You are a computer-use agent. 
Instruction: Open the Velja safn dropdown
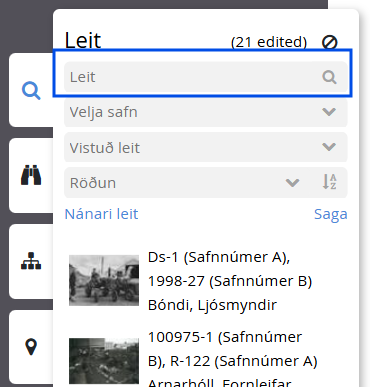coord(206,112)
